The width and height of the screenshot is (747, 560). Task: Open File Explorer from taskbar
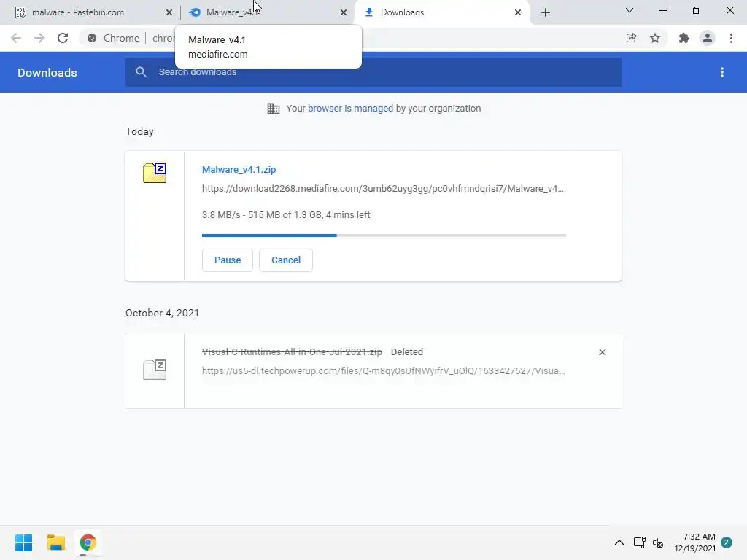(55, 542)
